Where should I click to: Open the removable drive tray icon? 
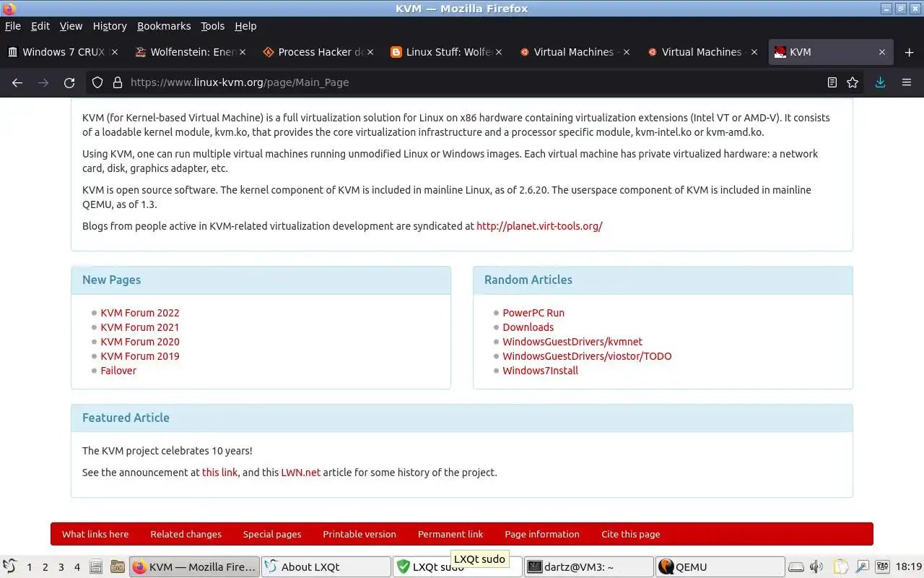(796, 567)
